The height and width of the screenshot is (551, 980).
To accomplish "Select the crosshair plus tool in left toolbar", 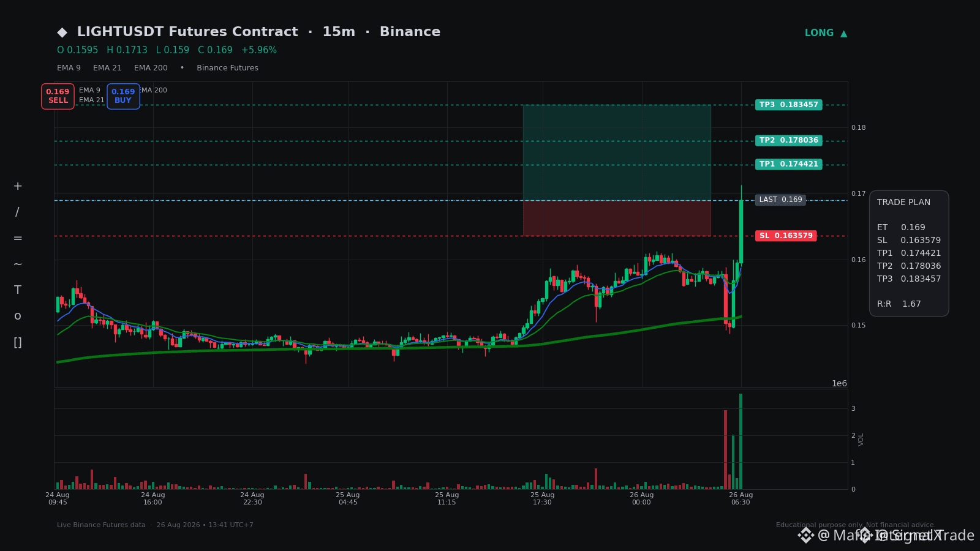I will (18, 186).
